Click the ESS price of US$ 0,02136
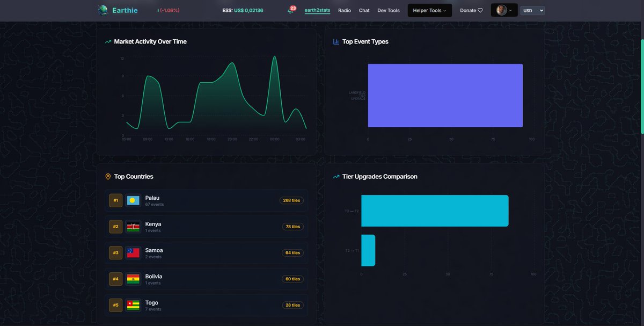The width and height of the screenshot is (644, 326). pyautogui.click(x=243, y=10)
